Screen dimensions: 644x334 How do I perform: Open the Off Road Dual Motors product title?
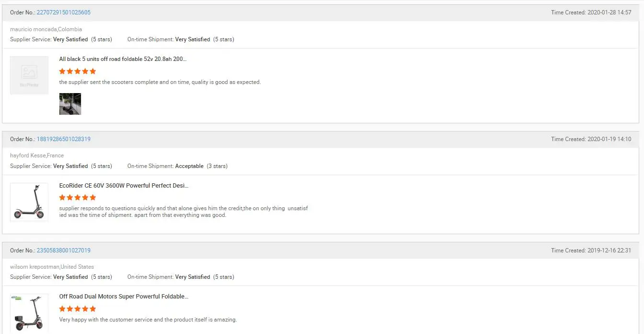coord(124,297)
